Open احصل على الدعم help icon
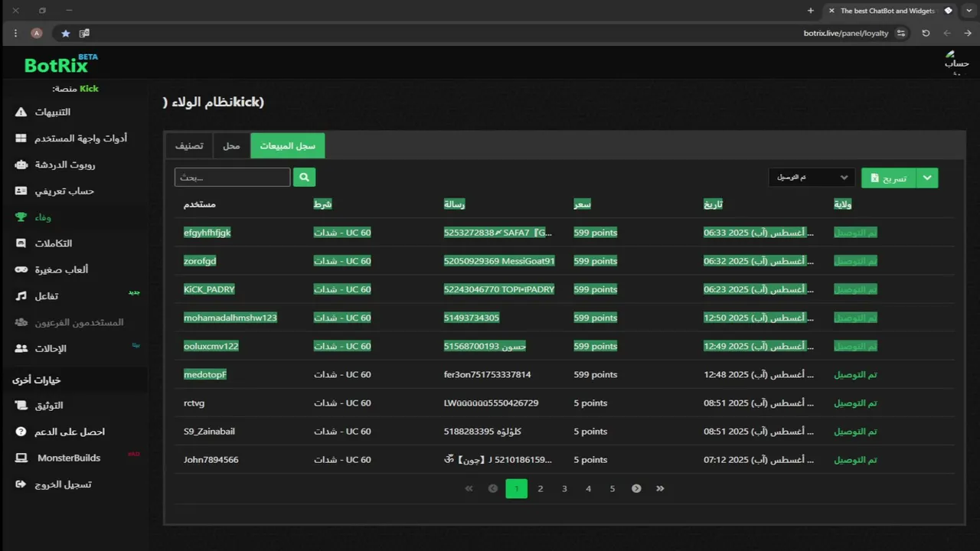 21,432
